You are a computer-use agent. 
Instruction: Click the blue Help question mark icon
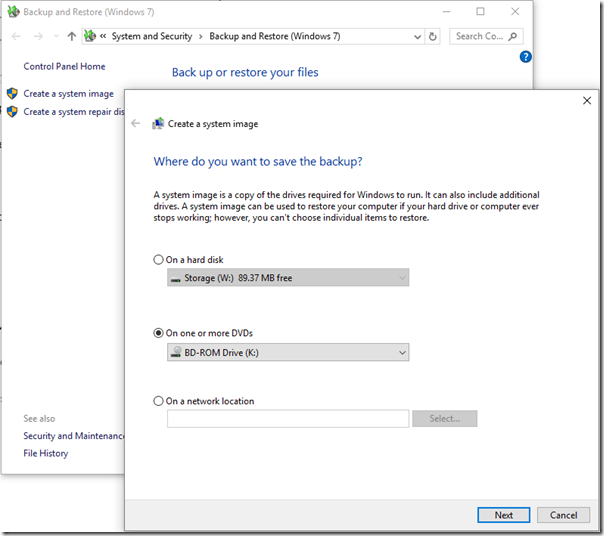click(x=525, y=57)
